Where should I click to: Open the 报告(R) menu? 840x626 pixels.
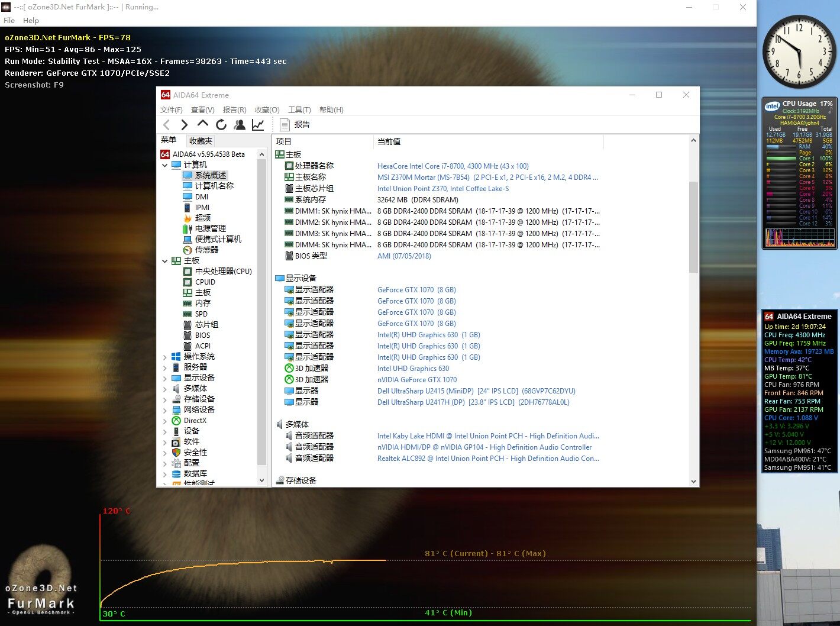click(234, 110)
